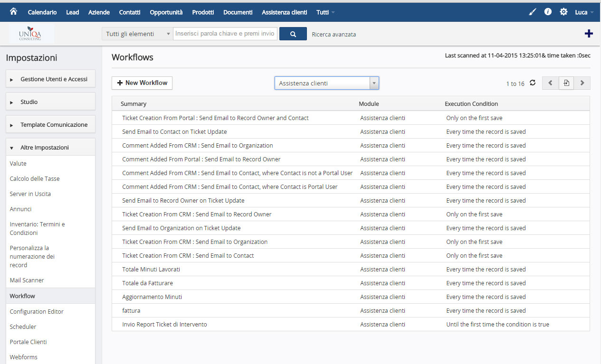Screen dimensions: 601x364
Task: Click the Uniqa Consulting logo
Action: click(x=31, y=34)
